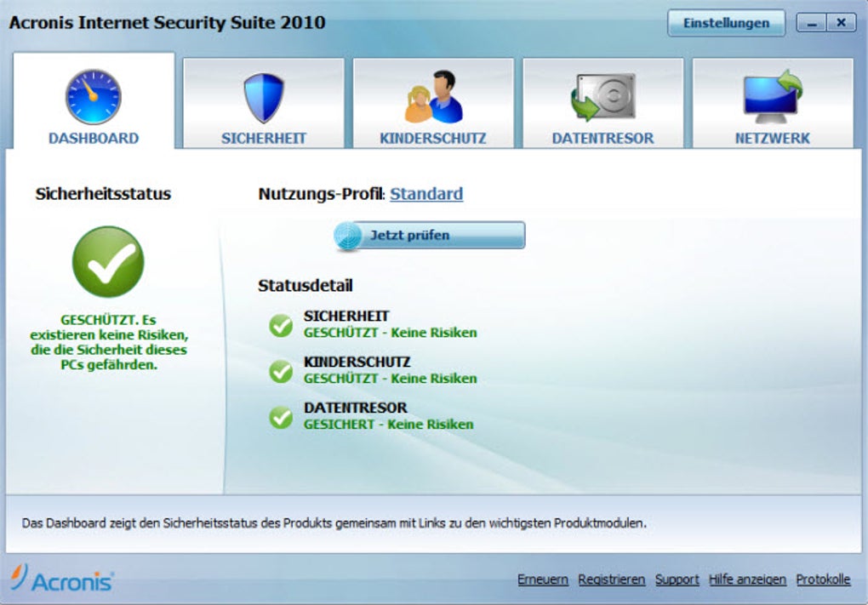868x605 pixels.
Task: Click the Acronis logo
Action: click(61, 579)
